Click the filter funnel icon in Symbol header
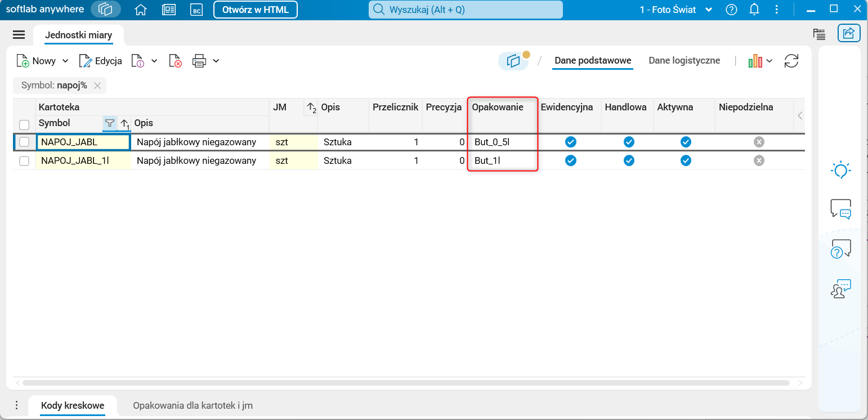This screenshot has height=420, width=868. tap(110, 123)
